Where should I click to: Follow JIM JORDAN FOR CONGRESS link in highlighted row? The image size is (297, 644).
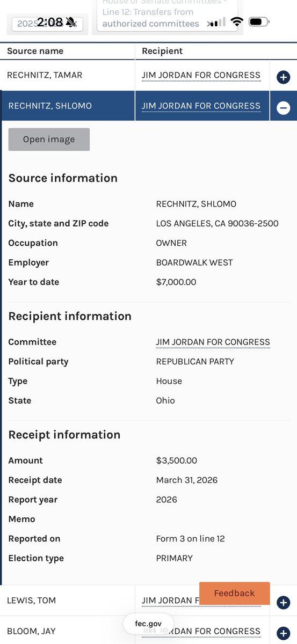point(201,106)
